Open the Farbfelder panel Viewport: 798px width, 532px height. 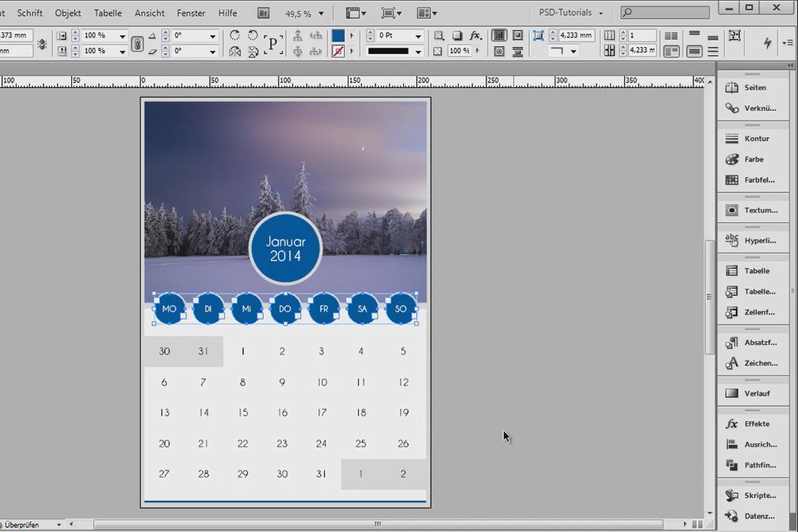click(x=751, y=180)
